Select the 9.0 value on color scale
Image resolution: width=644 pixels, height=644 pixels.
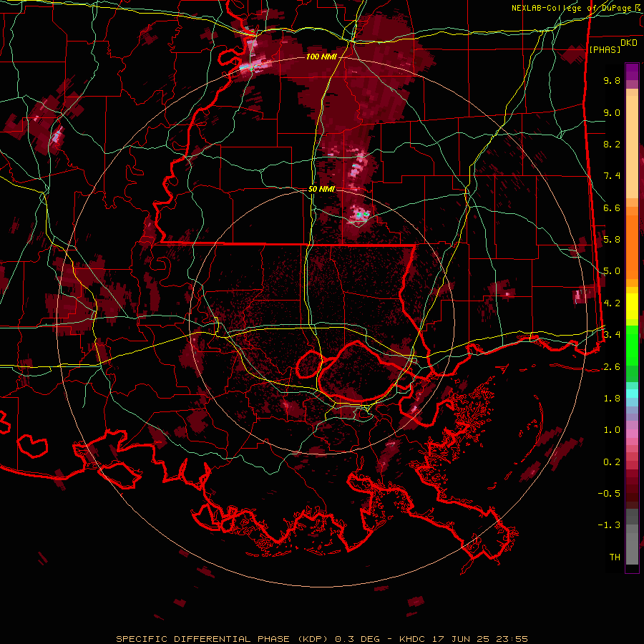point(612,112)
